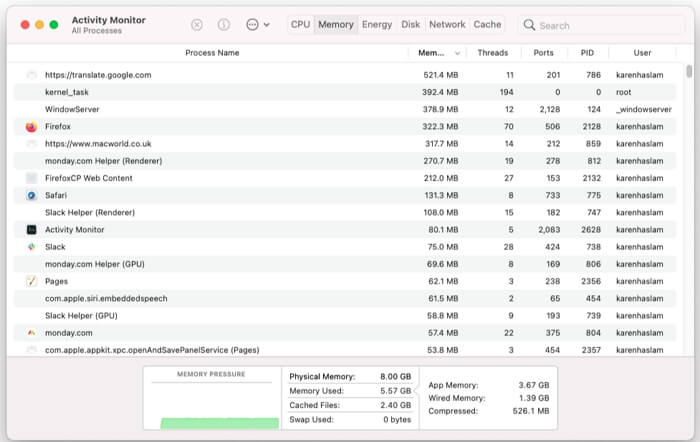Click the Safari compass icon in list
This screenshot has width=700, height=442.
pos(31,196)
